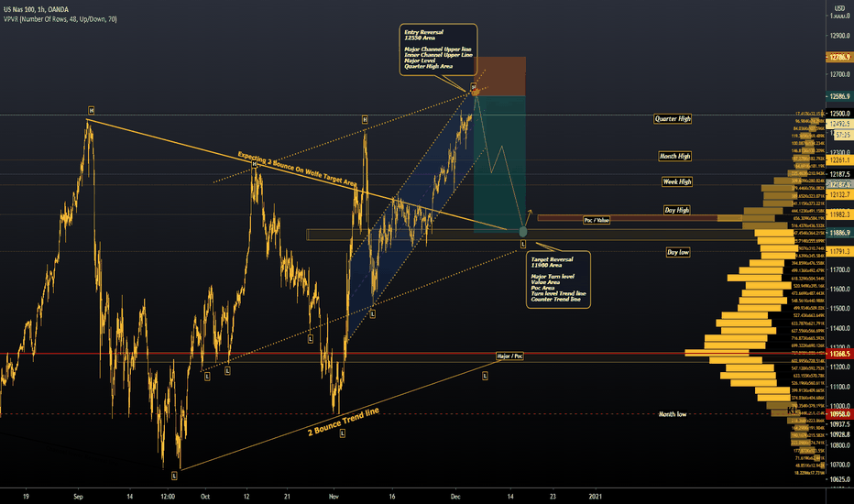Select the Day High label
Screen dimensions: 854x504
click(x=677, y=210)
